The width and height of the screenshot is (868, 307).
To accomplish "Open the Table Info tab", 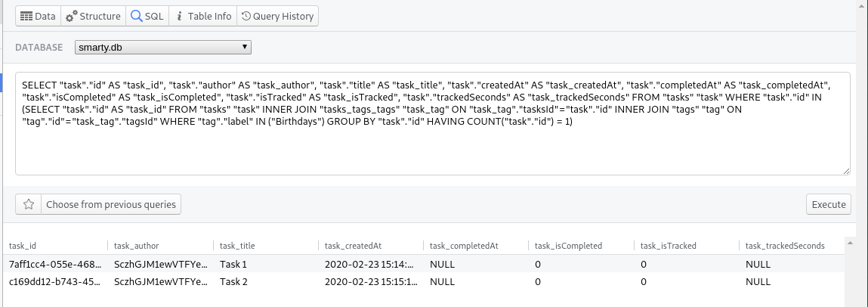I will (202, 16).
